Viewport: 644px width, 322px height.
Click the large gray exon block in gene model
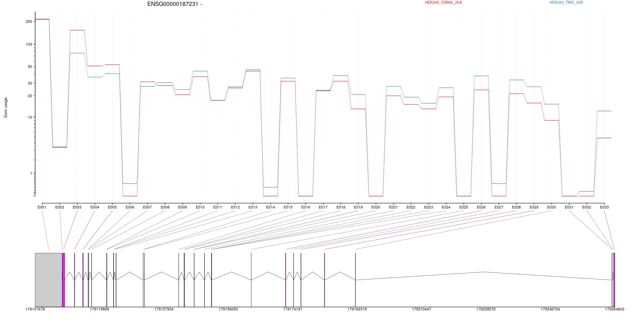[x=49, y=280]
